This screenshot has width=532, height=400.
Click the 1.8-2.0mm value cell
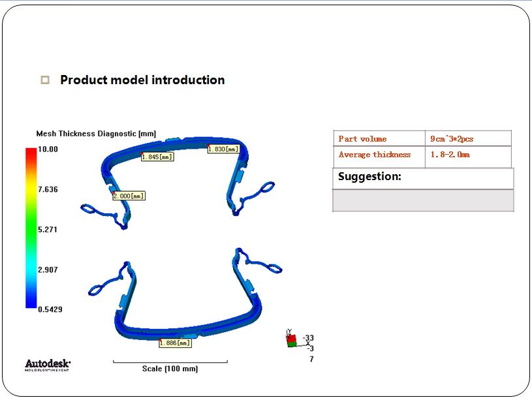point(467,155)
